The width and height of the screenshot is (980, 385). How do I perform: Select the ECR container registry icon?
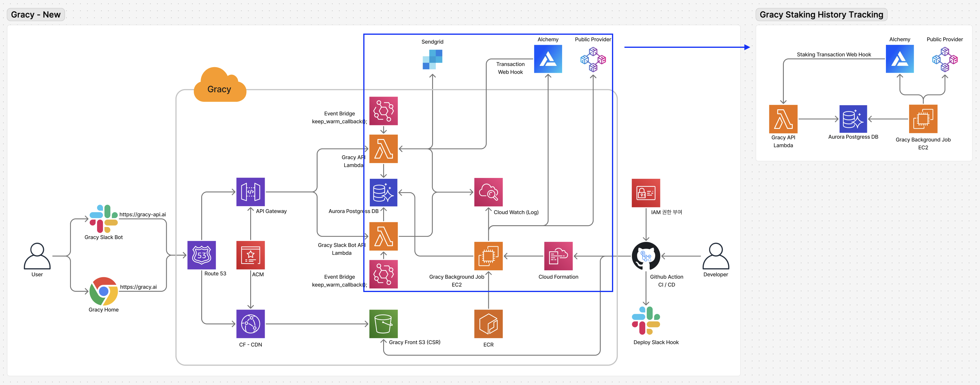(x=488, y=324)
